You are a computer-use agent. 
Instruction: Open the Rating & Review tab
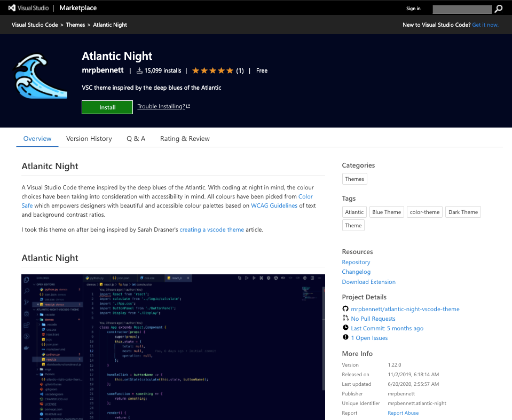tap(184, 138)
